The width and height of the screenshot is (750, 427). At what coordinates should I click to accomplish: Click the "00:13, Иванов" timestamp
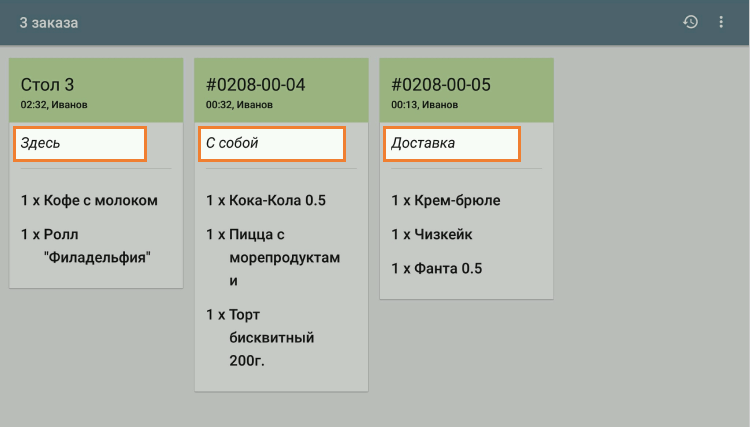pos(425,105)
